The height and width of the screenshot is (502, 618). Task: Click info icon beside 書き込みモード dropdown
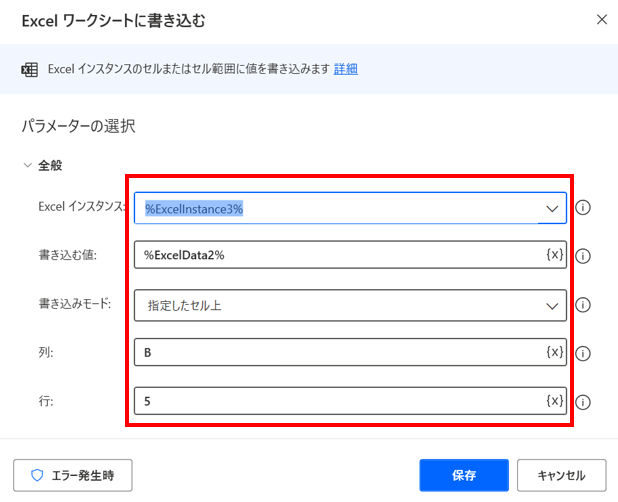583,305
